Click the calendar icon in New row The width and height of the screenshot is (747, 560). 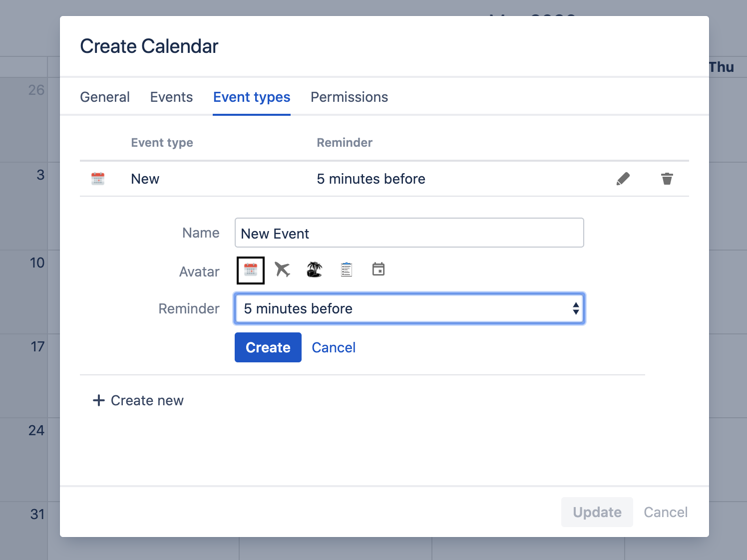coord(98,179)
